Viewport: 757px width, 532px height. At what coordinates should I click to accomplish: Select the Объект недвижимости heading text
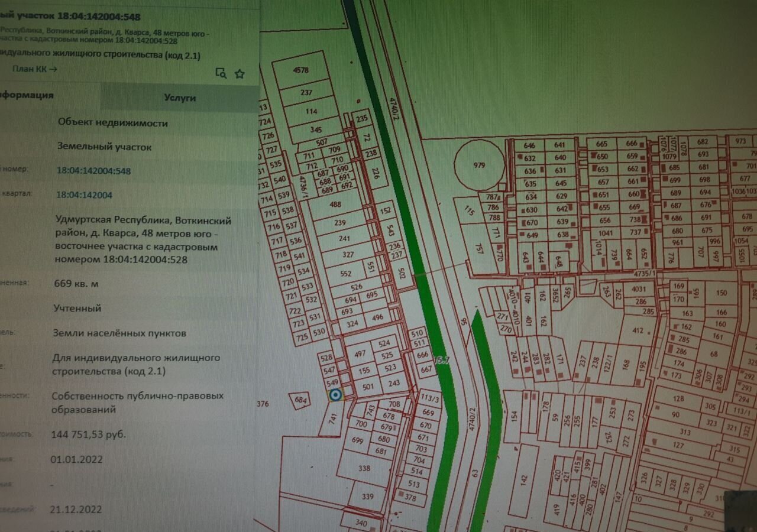click(x=112, y=123)
